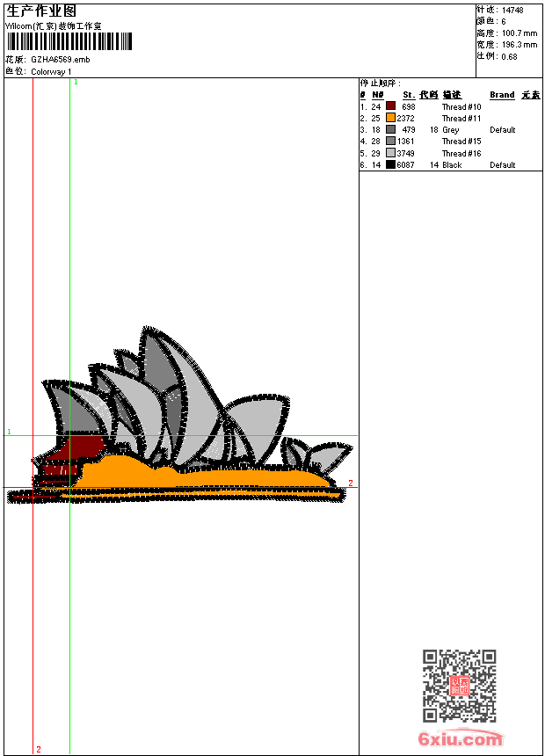545x756 pixels.
Task: Select the dark grey swatch in the Grey row
Action: [390, 129]
